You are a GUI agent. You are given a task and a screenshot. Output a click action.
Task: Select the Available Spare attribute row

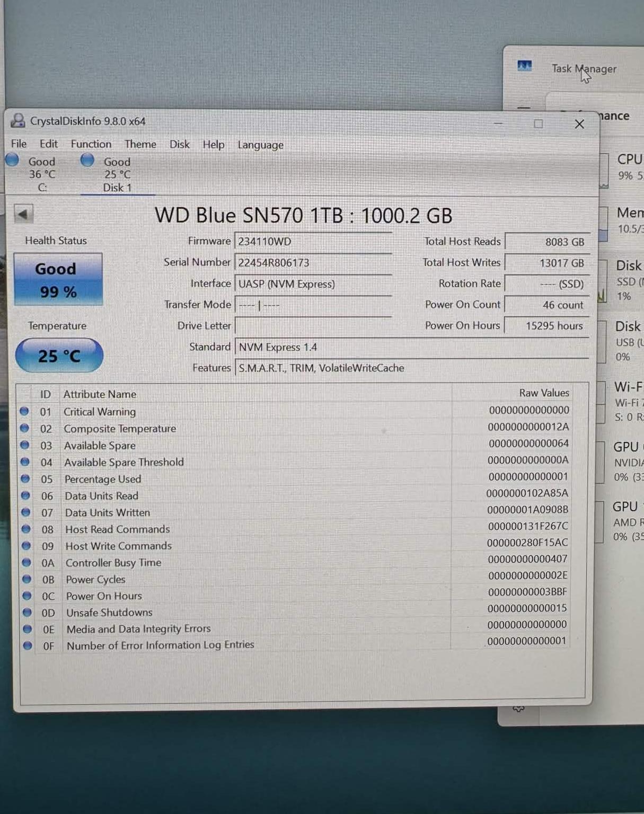(294, 445)
